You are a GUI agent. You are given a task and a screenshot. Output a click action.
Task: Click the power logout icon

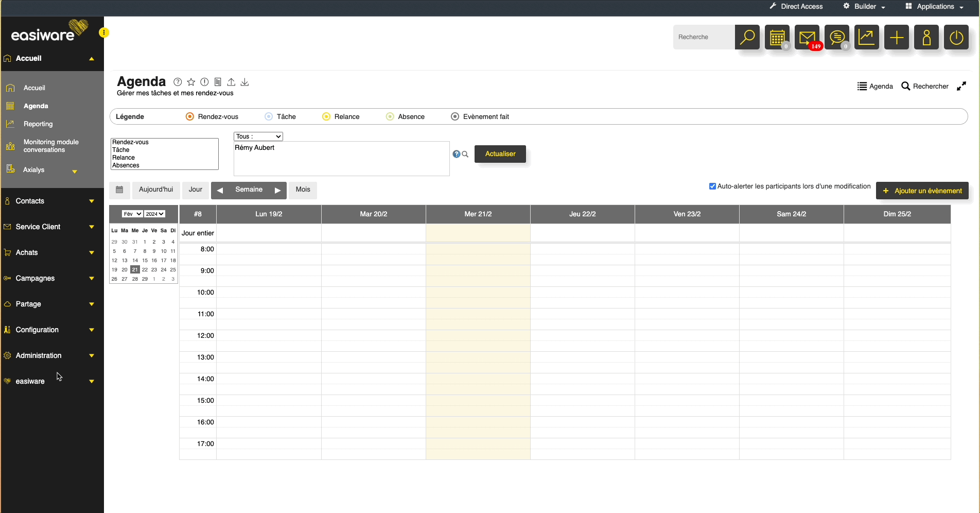[956, 37]
